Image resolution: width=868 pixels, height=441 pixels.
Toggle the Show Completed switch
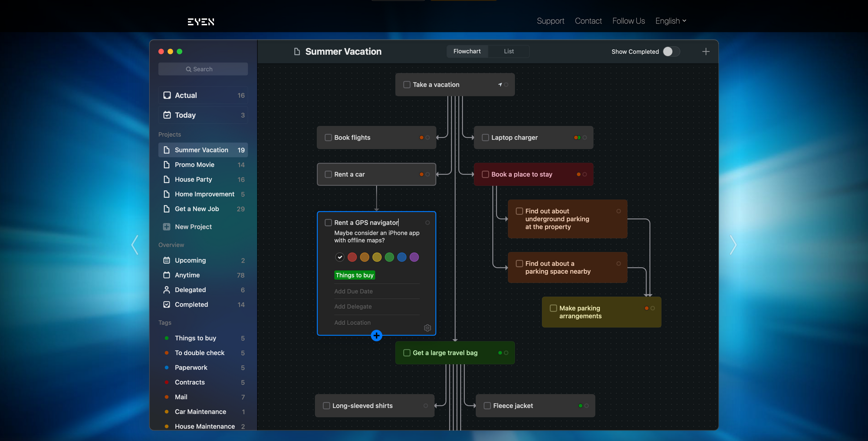(671, 52)
